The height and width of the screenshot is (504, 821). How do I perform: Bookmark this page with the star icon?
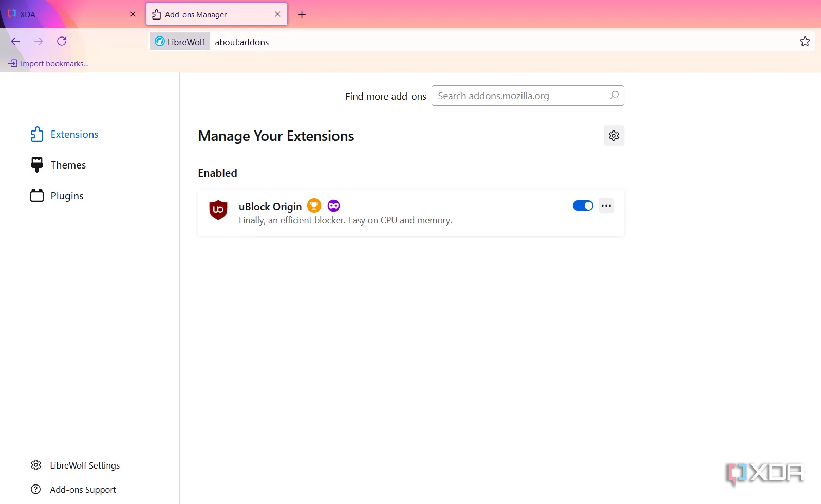[x=805, y=42]
